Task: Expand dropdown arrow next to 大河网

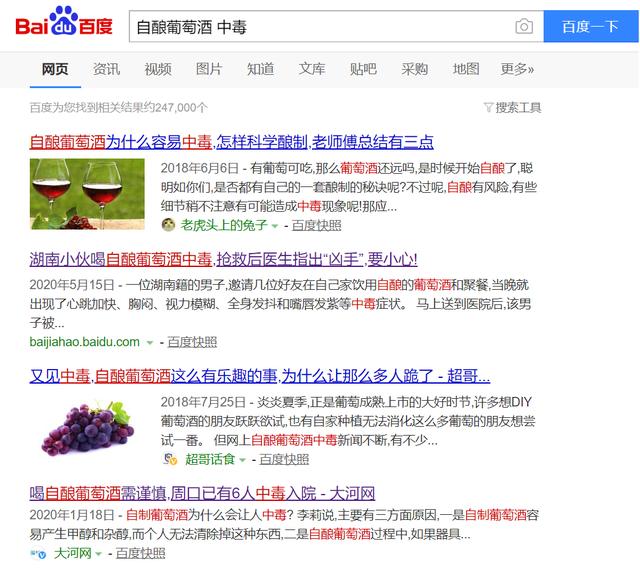Action: coord(98,554)
